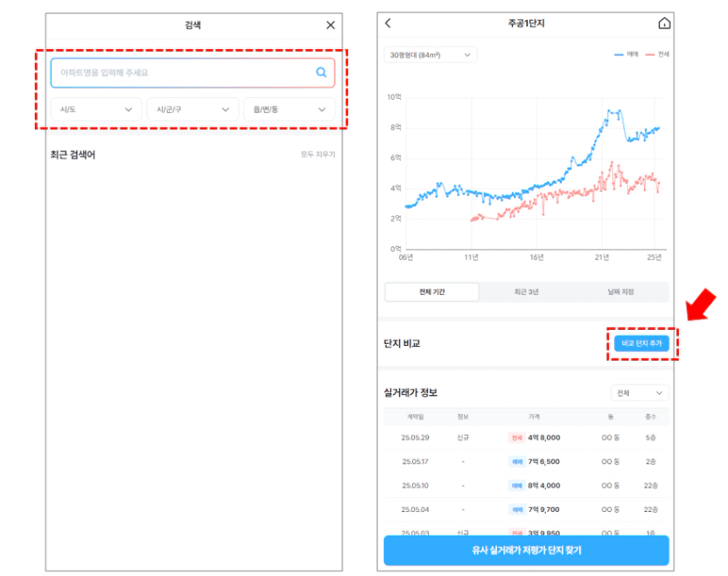Click 유사 실거래가 저평가 단지 찾기 button
This screenshot has height=576, width=728.
527,551
